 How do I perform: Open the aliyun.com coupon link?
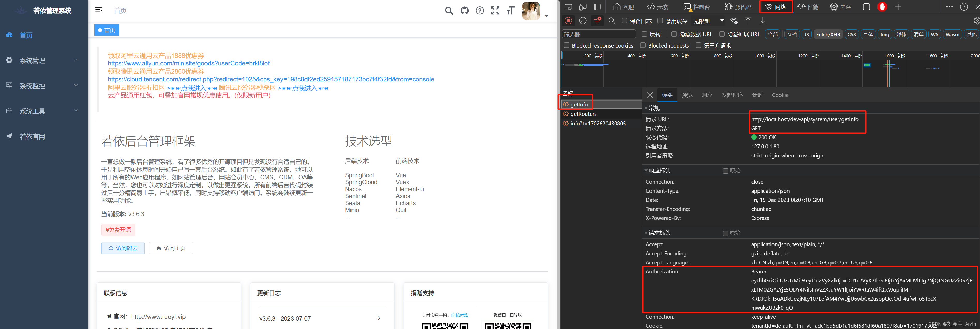(x=188, y=63)
